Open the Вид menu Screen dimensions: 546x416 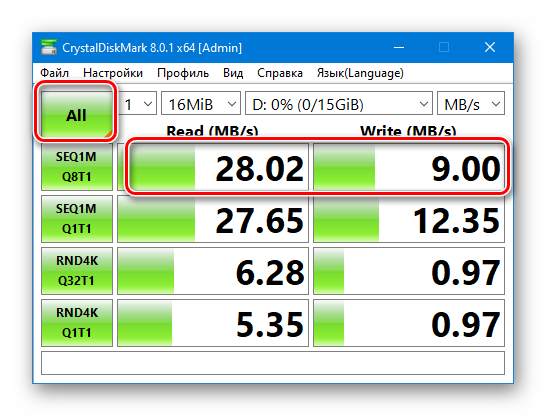[233, 73]
